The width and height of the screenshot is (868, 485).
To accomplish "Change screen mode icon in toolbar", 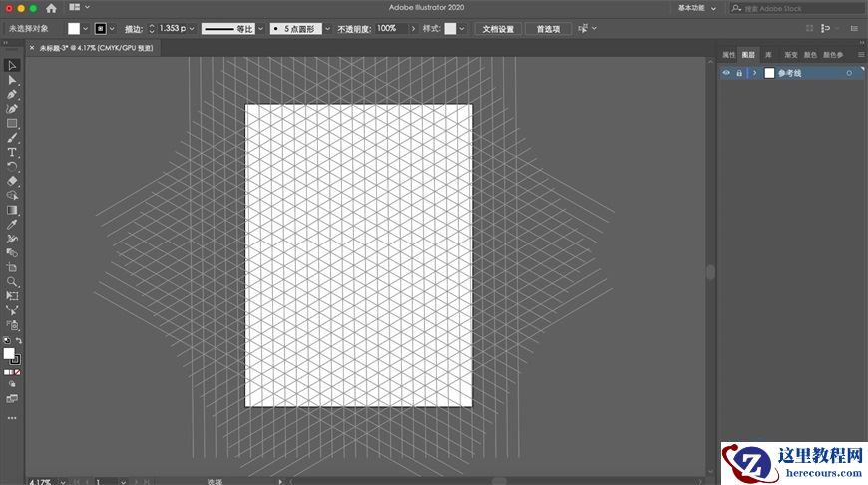I will click(12, 398).
